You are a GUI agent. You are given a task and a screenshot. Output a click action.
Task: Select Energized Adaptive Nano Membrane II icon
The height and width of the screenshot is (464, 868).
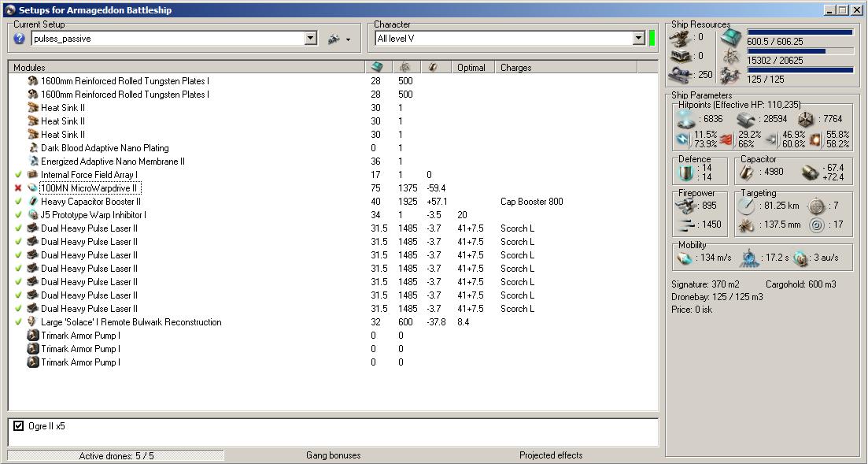[x=33, y=161]
